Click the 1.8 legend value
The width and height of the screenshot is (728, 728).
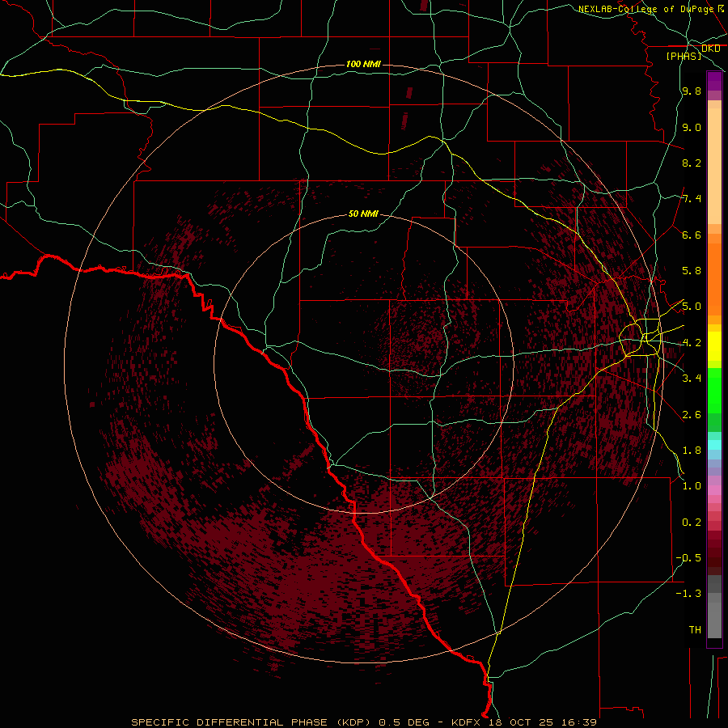point(692,451)
